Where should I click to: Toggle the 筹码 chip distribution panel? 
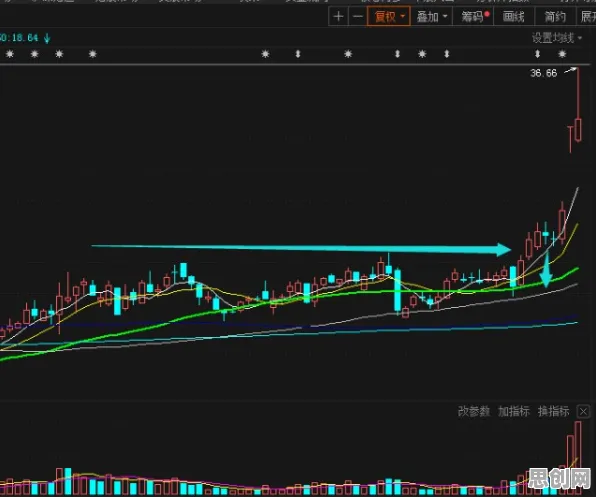[474, 17]
